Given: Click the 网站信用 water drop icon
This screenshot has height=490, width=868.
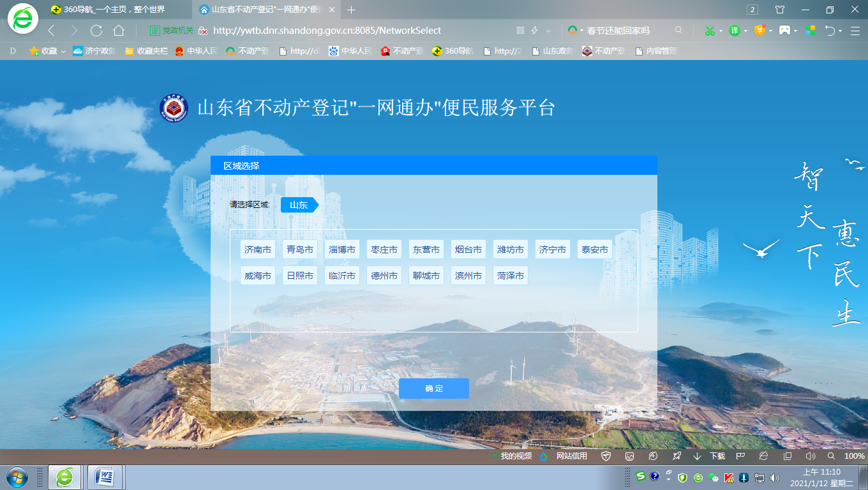Looking at the screenshot, I should click(x=544, y=456).
